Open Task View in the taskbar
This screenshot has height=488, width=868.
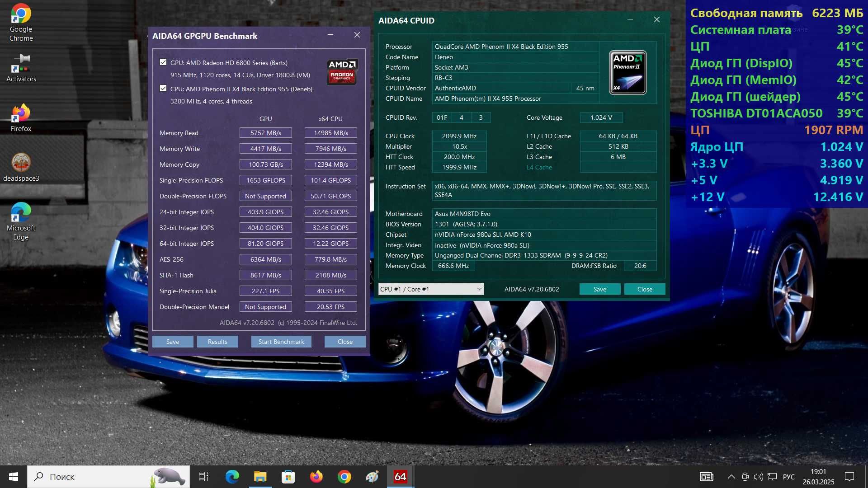tap(203, 477)
